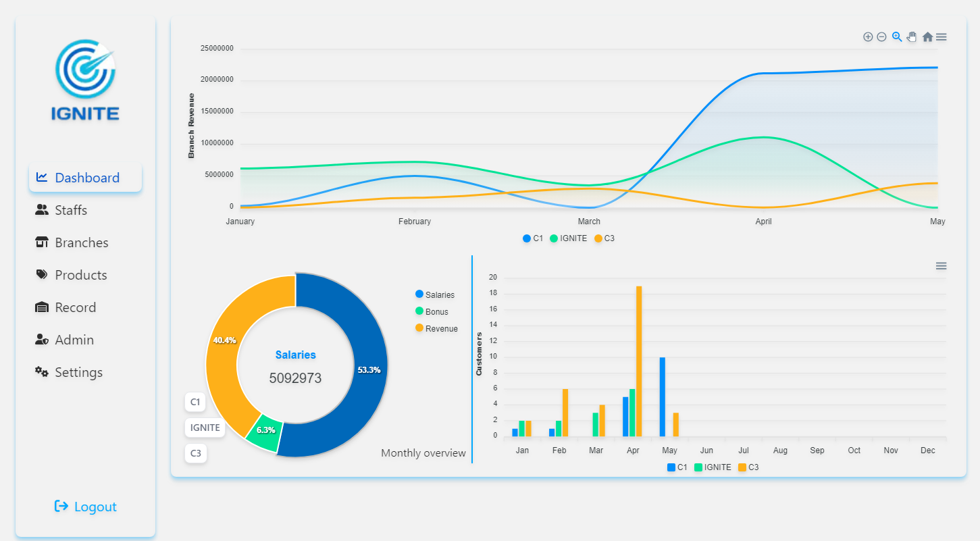980x541 pixels.
Task: Click the orange February C3 bar
Action: [x=565, y=413]
